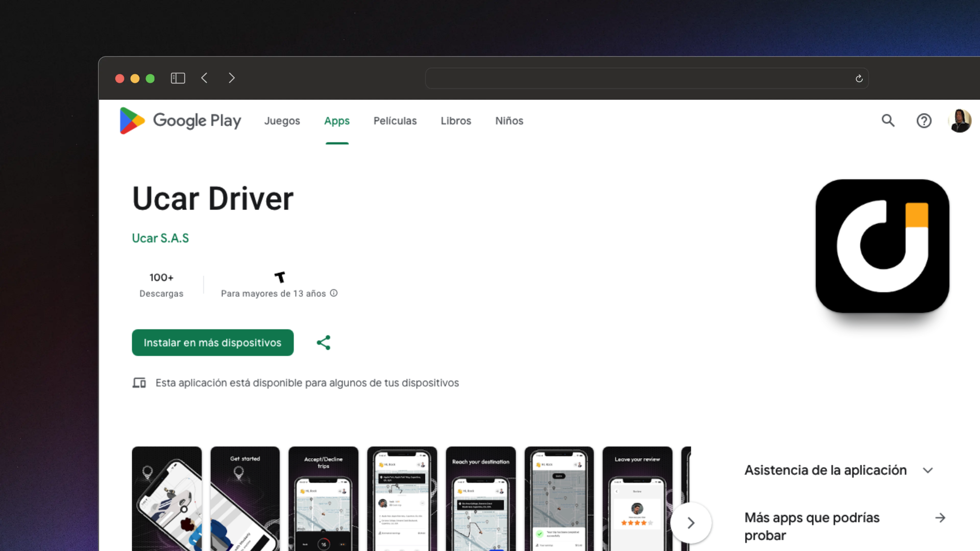
Task: Open the account profile avatar
Action: [960, 121]
